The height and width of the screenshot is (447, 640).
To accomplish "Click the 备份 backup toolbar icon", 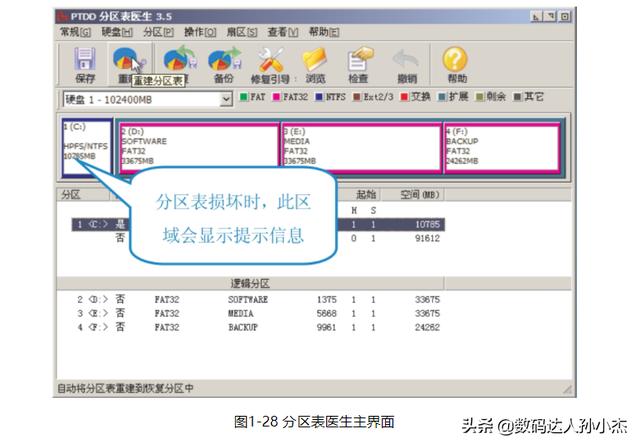I will [224, 59].
